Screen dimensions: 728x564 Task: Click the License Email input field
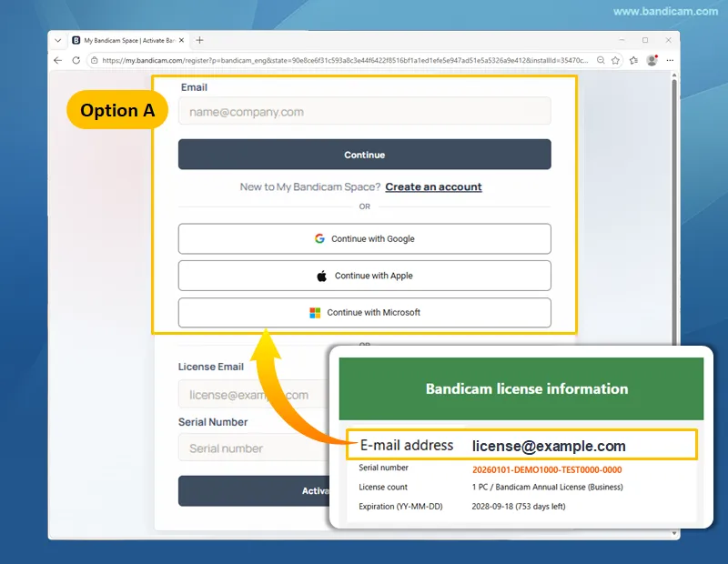point(254,395)
